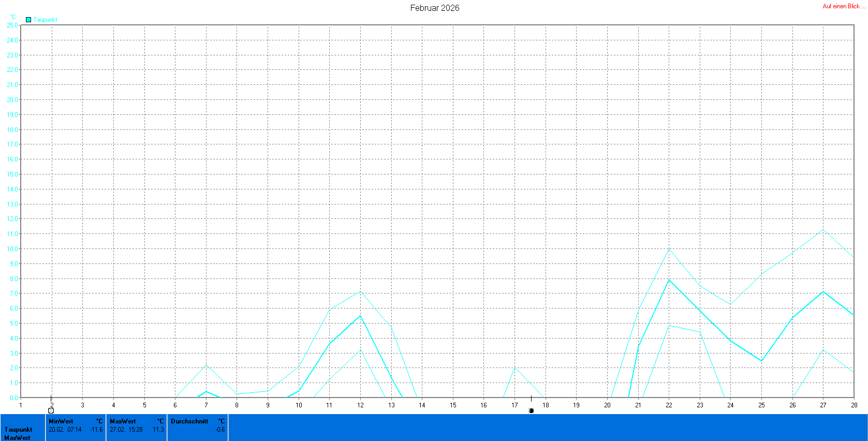Click day 7 on the x-axis
The height and width of the screenshot is (441, 868).
(206, 405)
